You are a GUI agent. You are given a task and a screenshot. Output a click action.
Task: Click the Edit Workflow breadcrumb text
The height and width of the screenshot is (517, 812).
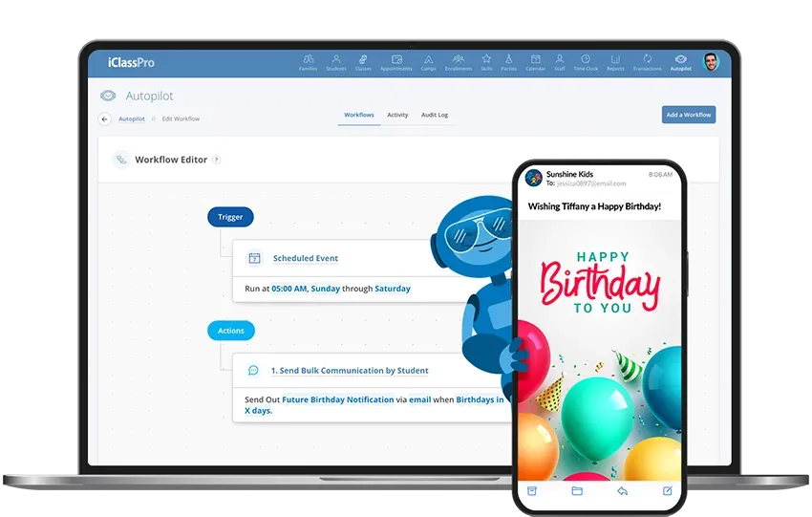(x=181, y=119)
